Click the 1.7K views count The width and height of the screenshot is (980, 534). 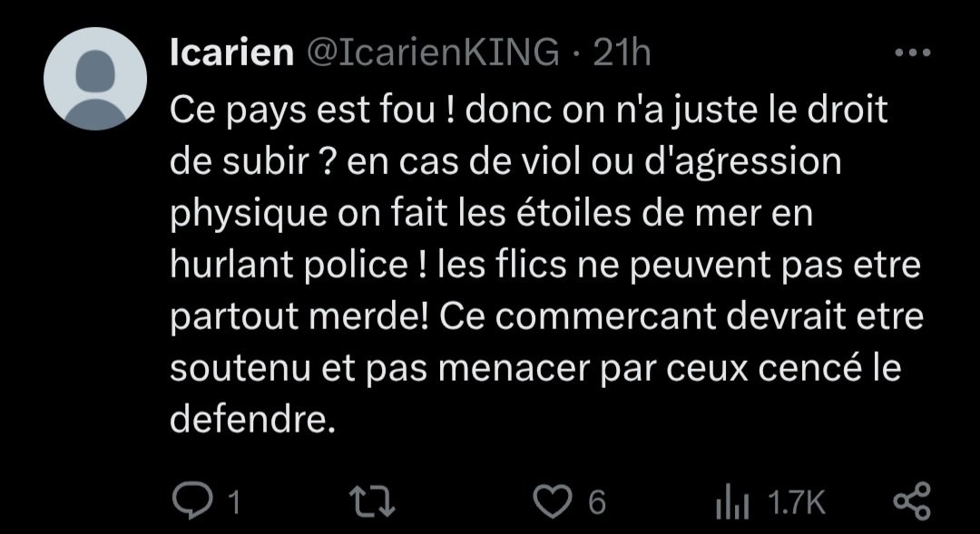797,502
